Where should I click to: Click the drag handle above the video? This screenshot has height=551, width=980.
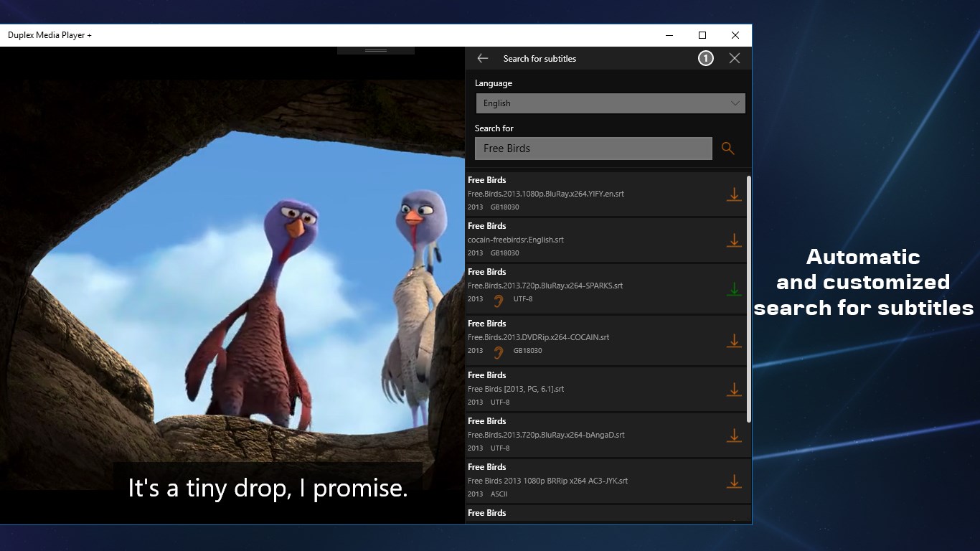coord(376,50)
